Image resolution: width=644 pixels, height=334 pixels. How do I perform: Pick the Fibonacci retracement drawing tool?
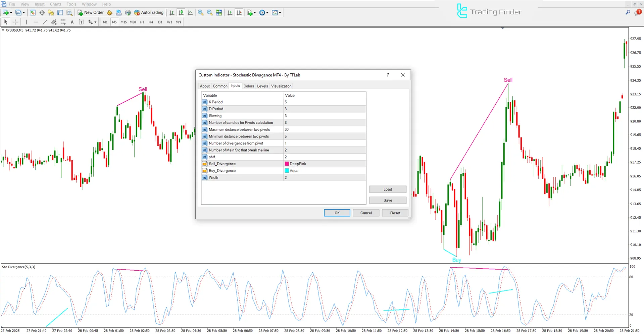63,22
